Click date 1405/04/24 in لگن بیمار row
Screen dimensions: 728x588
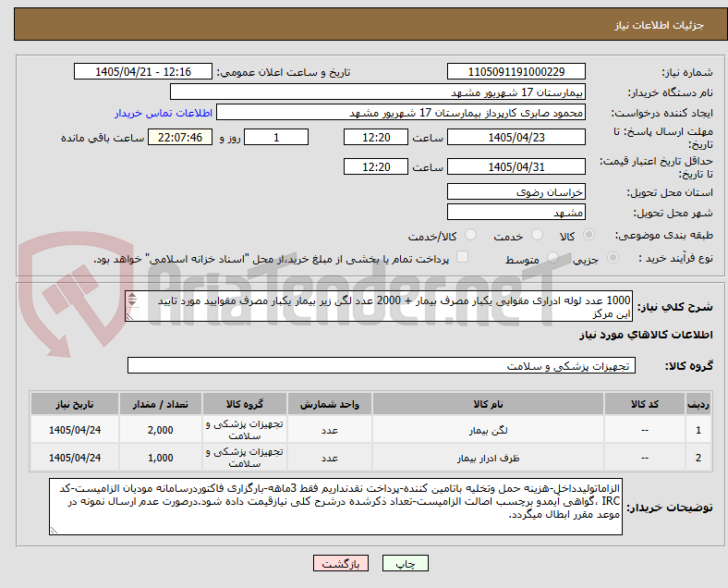(75, 431)
